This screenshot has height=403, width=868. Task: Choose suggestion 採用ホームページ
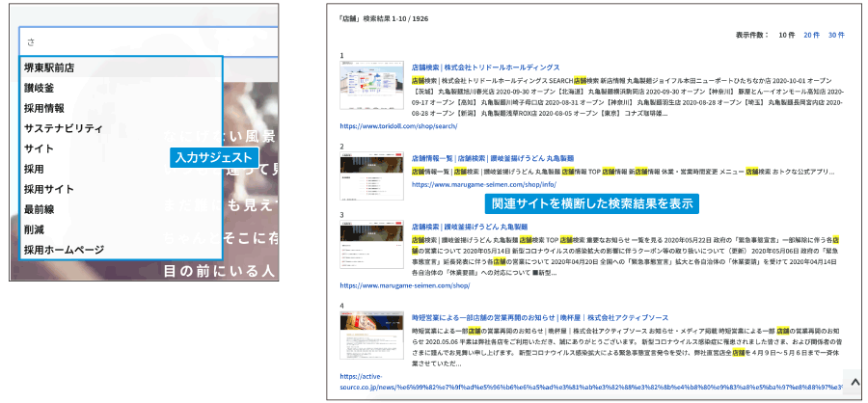[121, 250]
